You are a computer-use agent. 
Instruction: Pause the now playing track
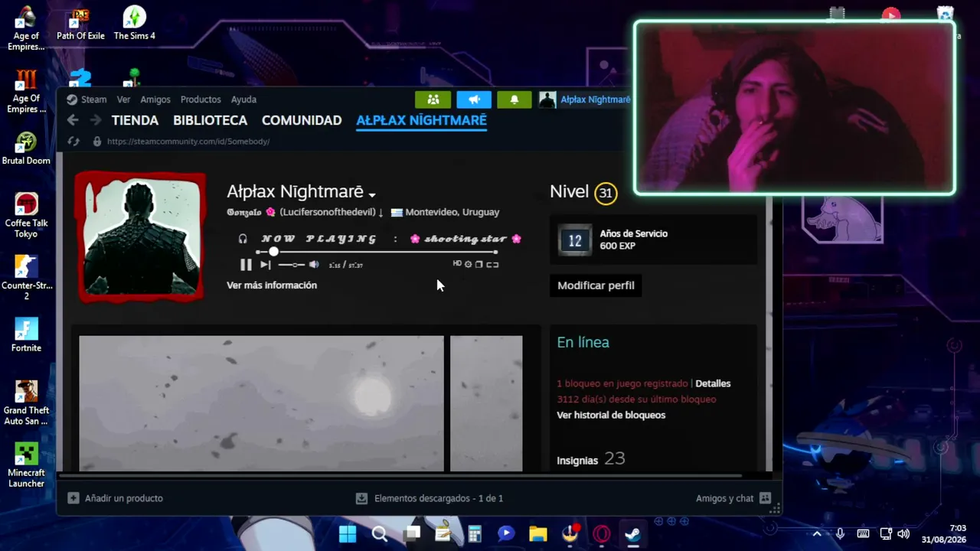[246, 265]
